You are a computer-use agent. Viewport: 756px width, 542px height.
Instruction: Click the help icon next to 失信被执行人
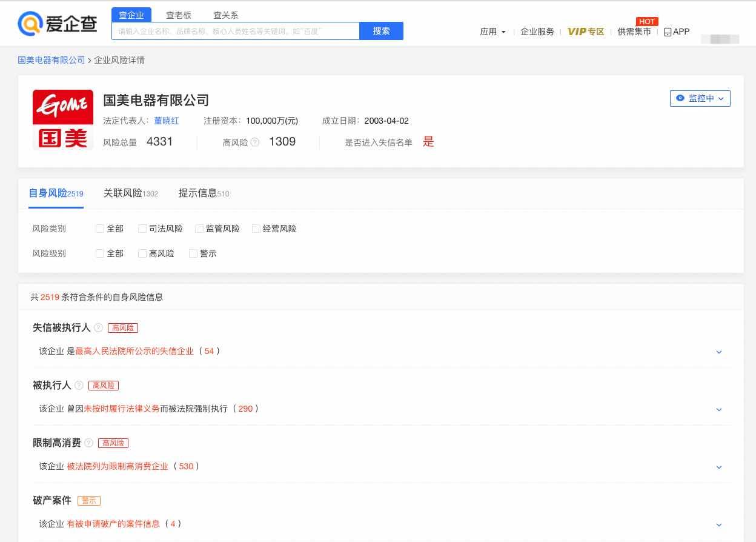click(98, 328)
